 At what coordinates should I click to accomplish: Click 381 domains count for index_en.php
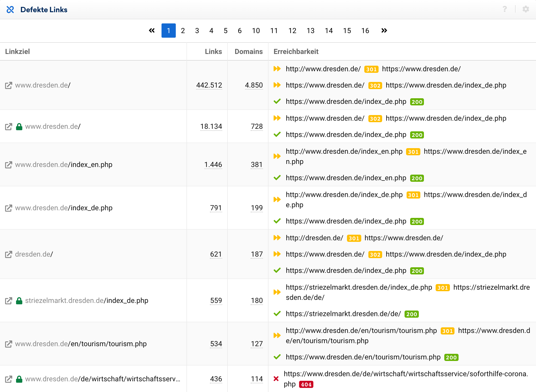point(257,165)
